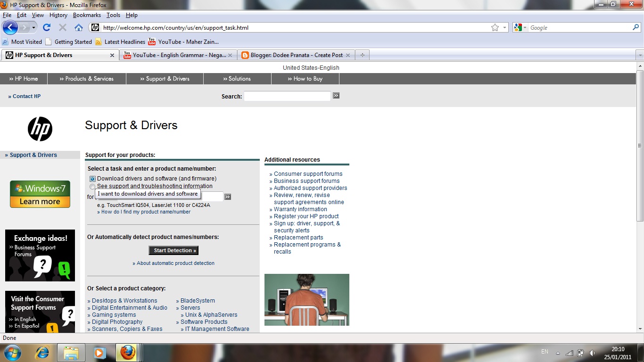Open the list all tabs dropdown
Screen dimensions: 644x362
click(x=640, y=56)
